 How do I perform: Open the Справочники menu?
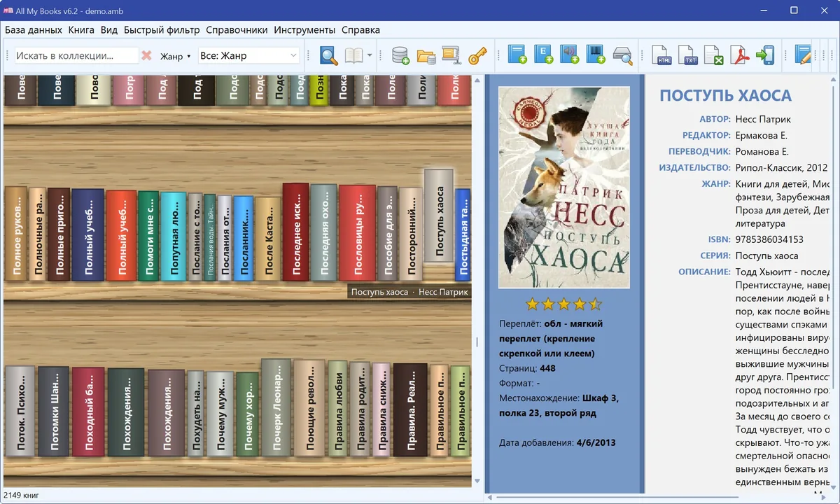(x=237, y=30)
